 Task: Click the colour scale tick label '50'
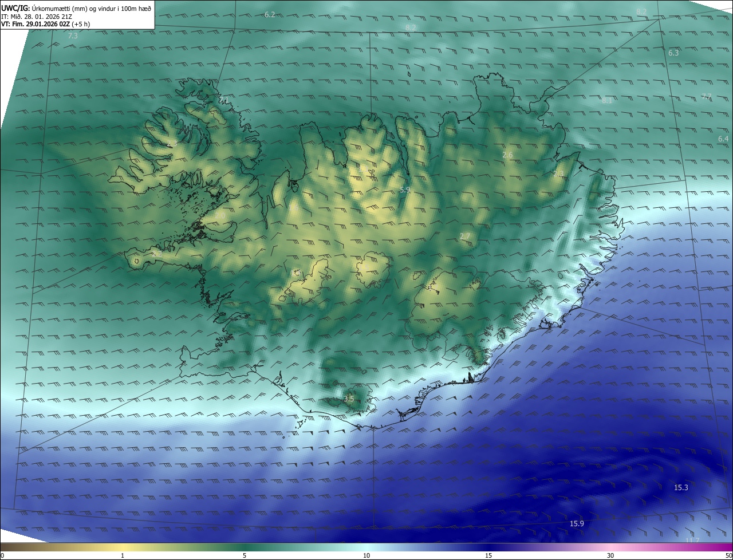click(x=728, y=555)
